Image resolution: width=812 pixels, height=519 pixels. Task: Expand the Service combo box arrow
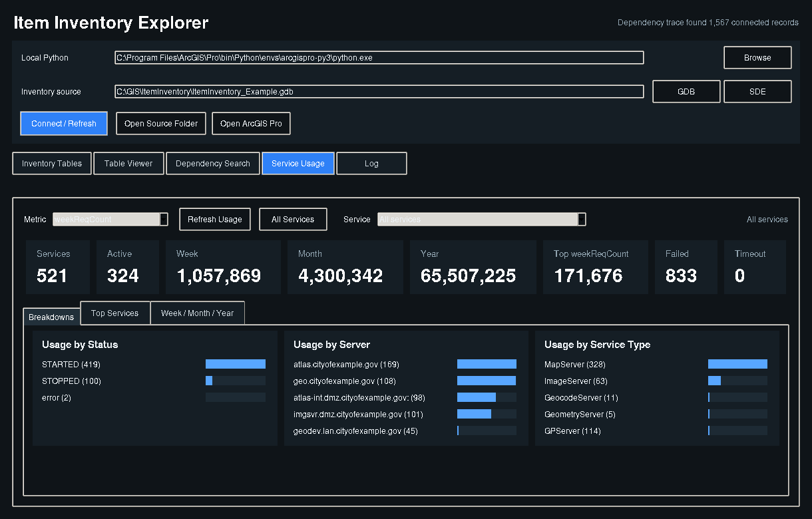tap(582, 220)
